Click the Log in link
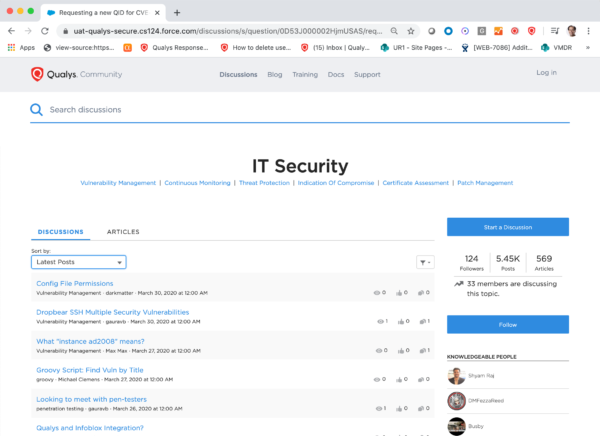Image resolution: width=600 pixels, height=436 pixels. pos(546,73)
